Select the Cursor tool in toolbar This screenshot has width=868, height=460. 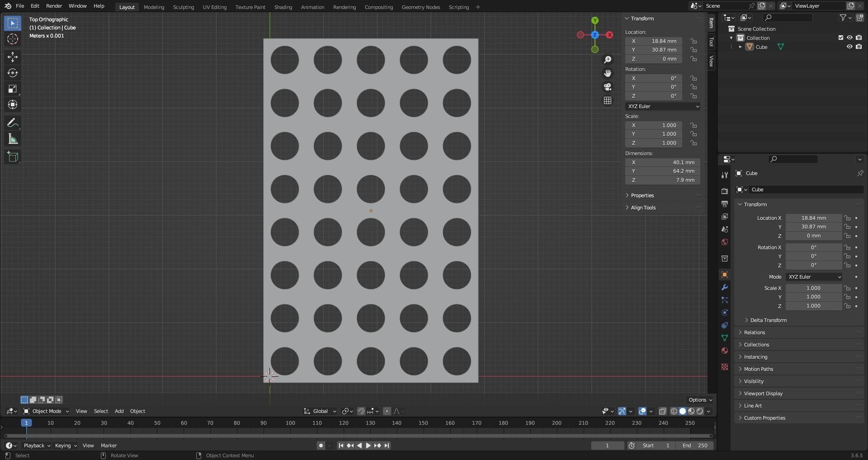tap(13, 39)
